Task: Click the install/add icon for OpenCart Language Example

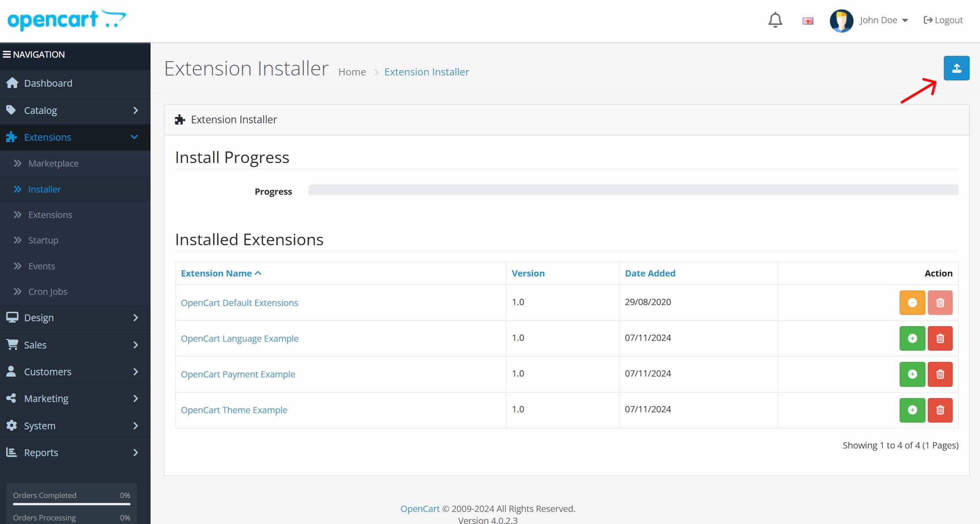Action: [911, 337]
